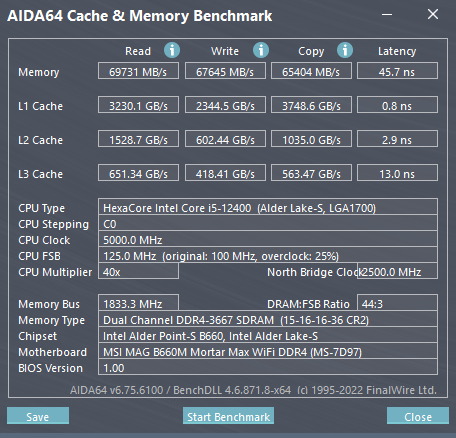Select the Memory Write value box
The image size is (456, 438).
(x=225, y=71)
